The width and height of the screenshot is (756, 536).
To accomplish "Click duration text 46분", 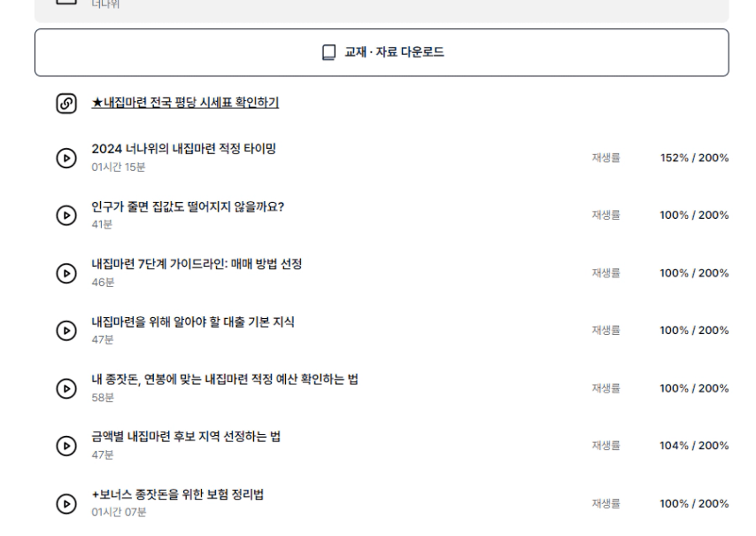I will 103,283.
